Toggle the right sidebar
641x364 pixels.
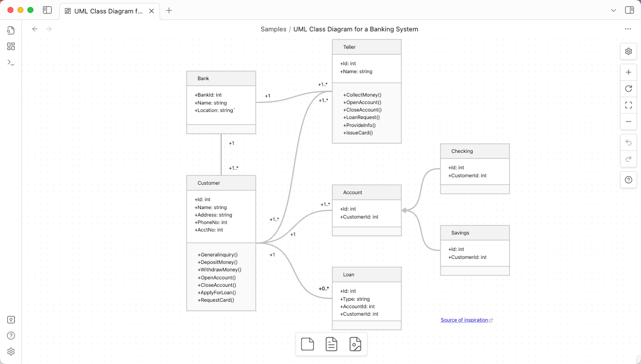pyautogui.click(x=629, y=10)
